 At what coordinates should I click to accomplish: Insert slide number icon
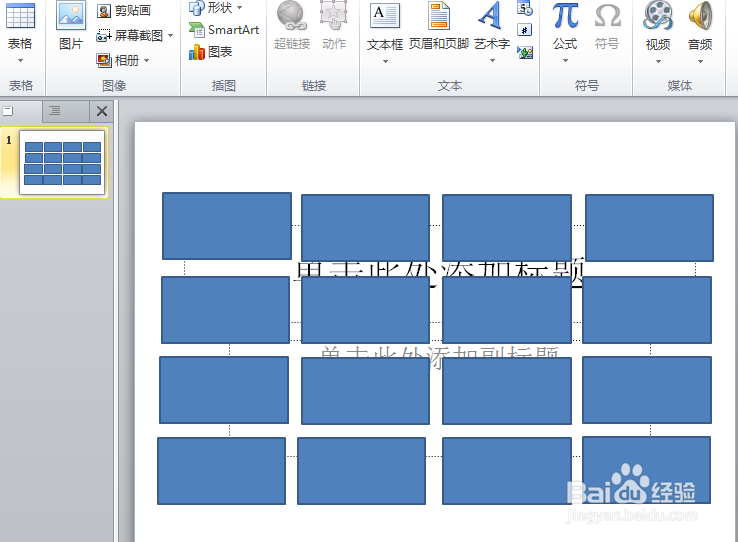pyautogui.click(x=524, y=30)
